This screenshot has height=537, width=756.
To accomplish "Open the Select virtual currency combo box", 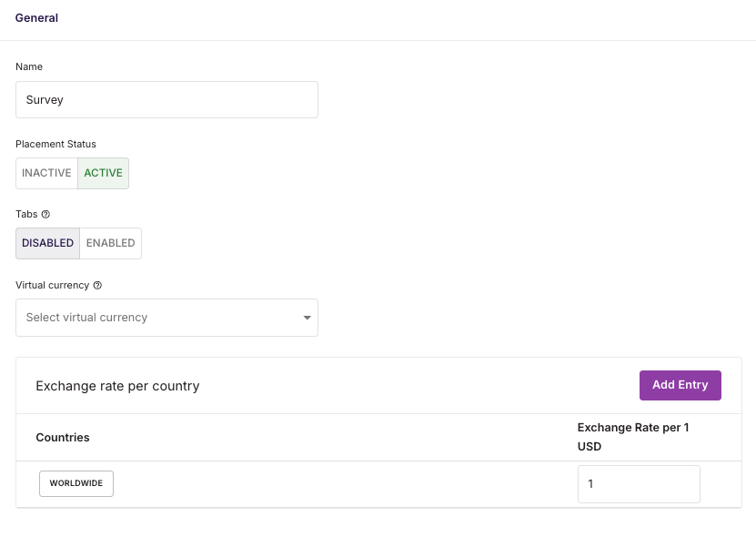I will pos(166,318).
